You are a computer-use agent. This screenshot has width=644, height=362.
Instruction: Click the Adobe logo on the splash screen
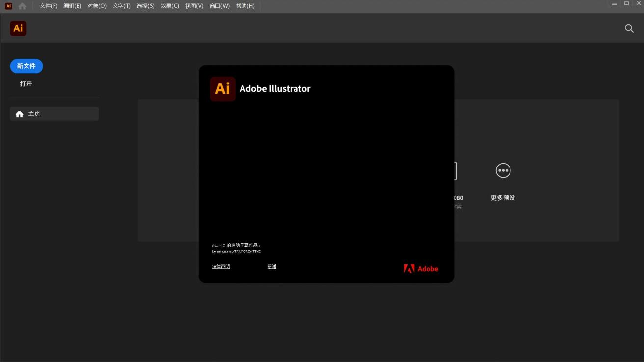pyautogui.click(x=421, y=268)
